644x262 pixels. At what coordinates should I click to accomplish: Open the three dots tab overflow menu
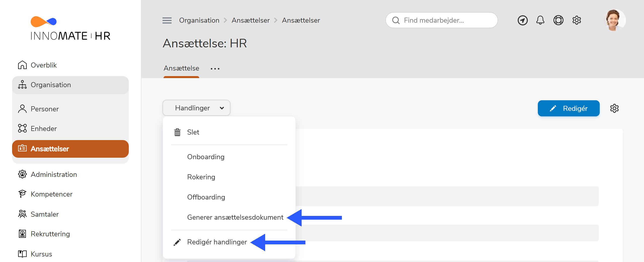pos(215,69)
